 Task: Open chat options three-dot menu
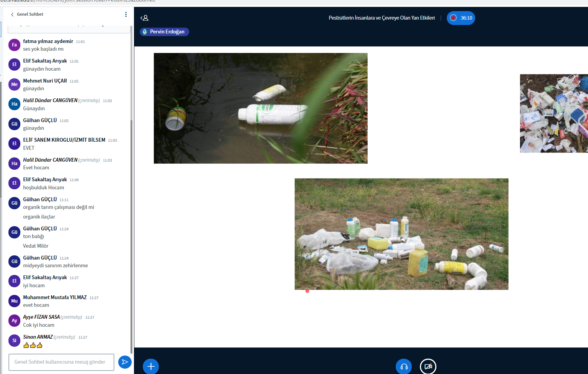coord(126,15)
